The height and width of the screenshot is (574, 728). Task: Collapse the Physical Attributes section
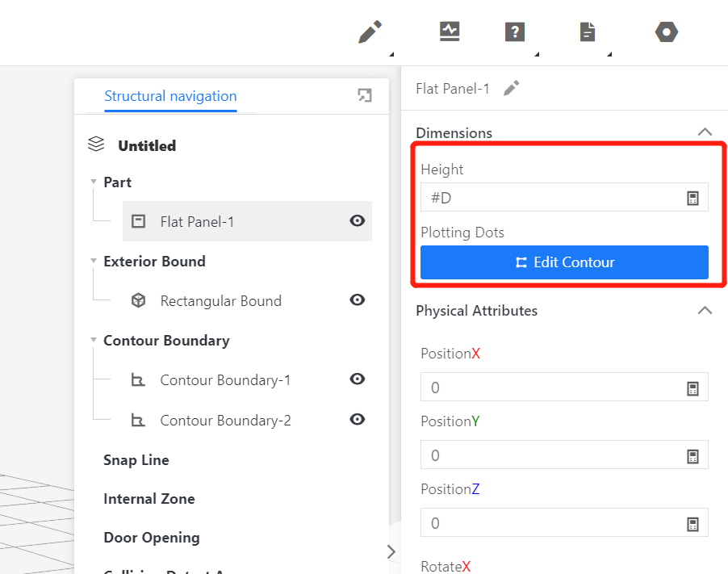pos(705,311)
